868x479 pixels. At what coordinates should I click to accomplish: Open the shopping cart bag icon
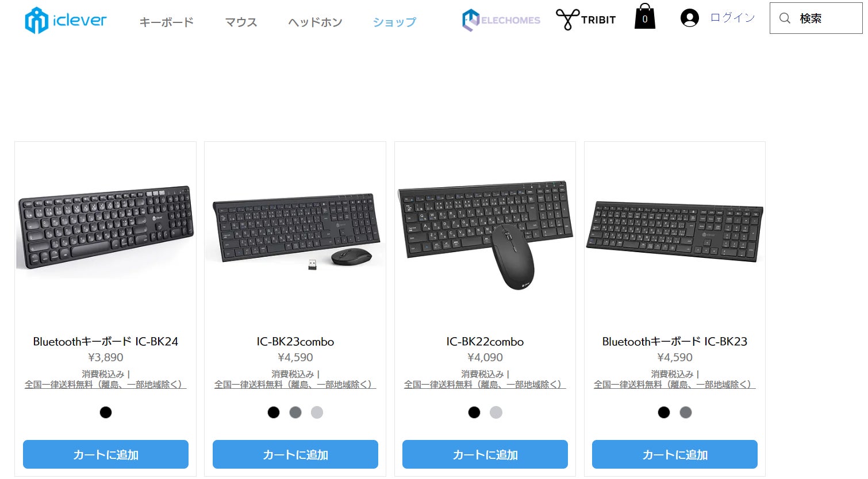[x=644, y=16]
